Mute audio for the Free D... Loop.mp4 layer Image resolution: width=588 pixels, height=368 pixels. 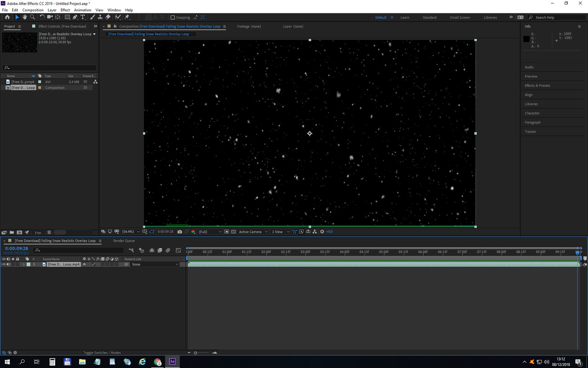click(x=8, y=264)
